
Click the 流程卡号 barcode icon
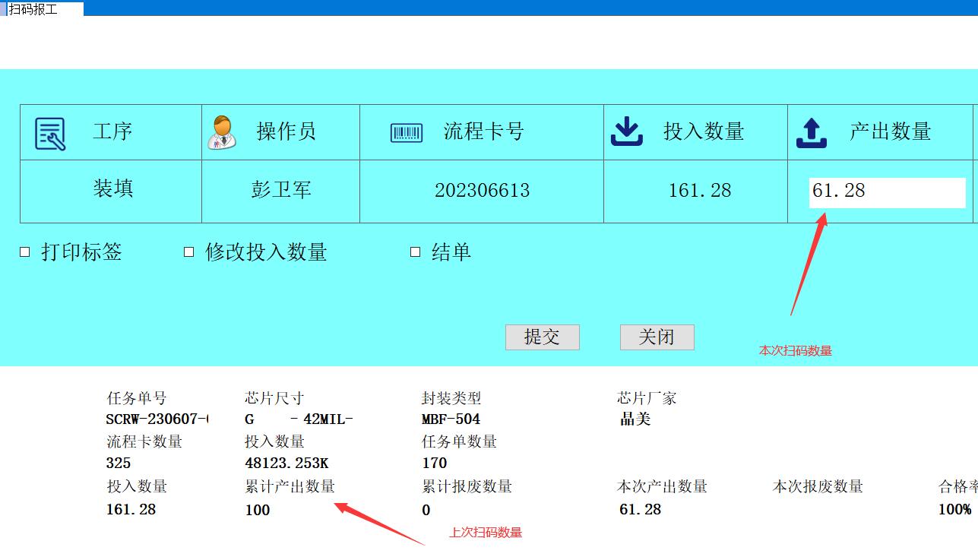[x=407, y=133]
